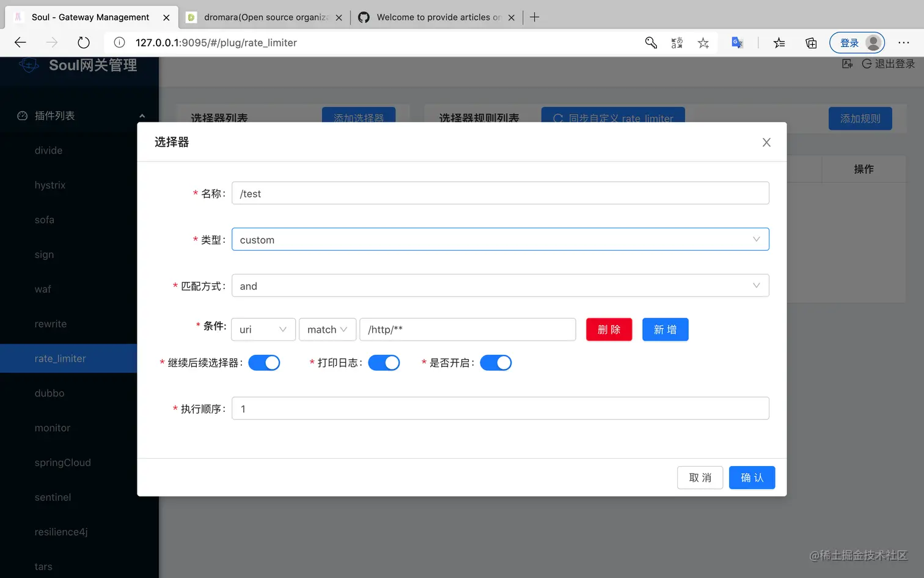The height and width of the screenshot is (578, 924).
Task: Click the 登录 profile button
Action: pyautogui.click(x=857, y=43)
